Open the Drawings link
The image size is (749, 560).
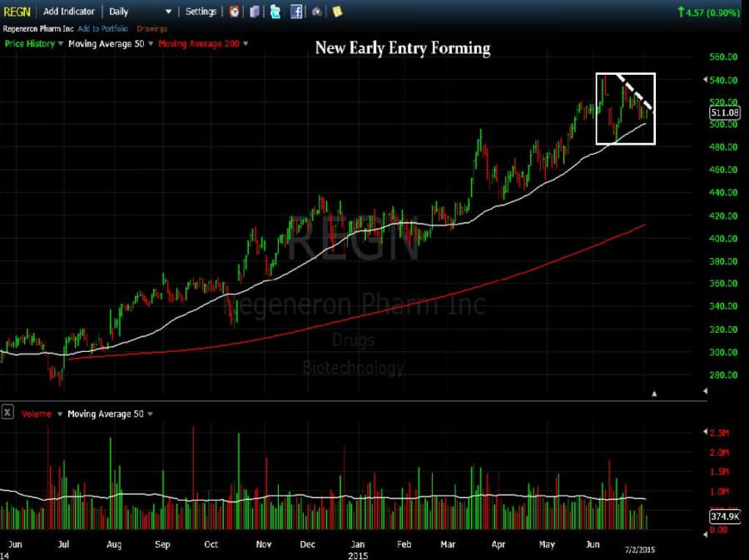point(152,28)
